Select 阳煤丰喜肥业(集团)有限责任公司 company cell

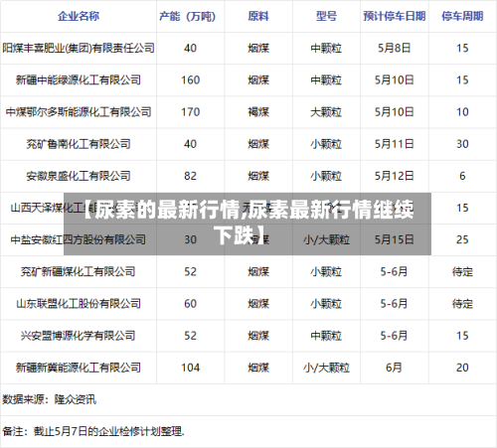tap(79, 48)
